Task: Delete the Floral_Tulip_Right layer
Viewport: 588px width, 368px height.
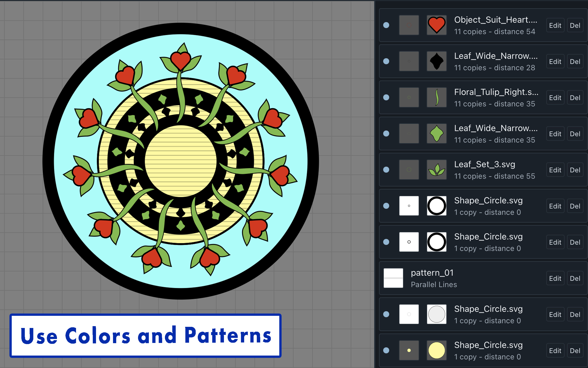Action: pyautogui.click(x=575, y=98)
